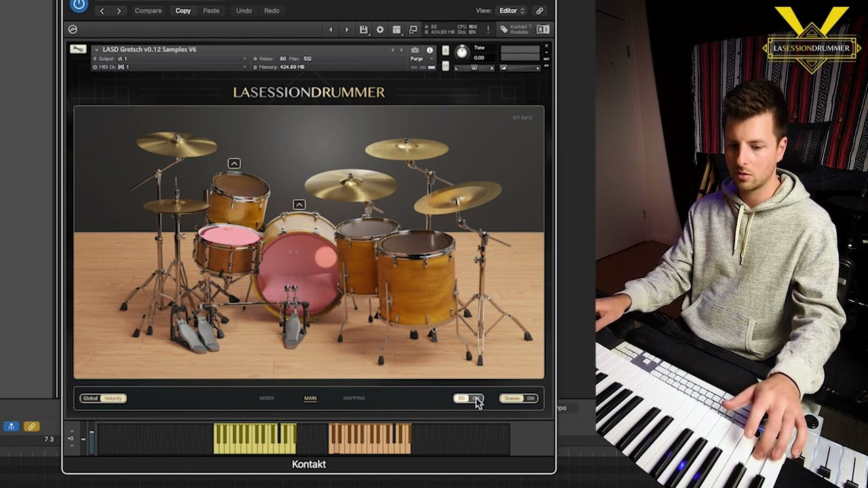Click the exclamation warning indicator
This screenshot has width=868, height=488.
click(x=488, y=29)
